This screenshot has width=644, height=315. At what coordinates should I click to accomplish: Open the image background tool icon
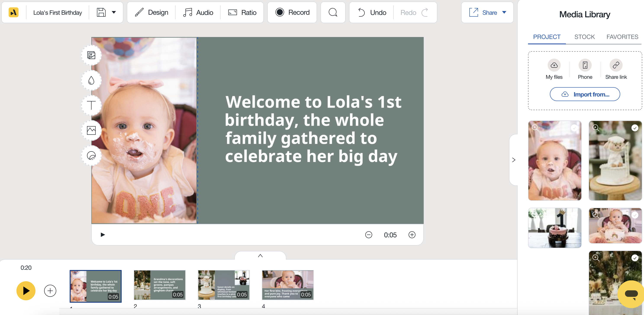pyautogui.click(x=91, y=130)
